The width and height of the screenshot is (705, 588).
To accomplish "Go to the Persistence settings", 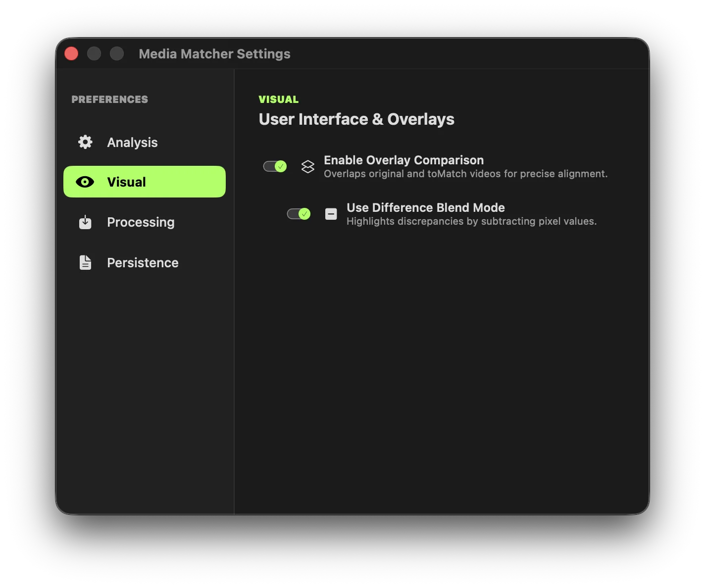I will [145, 262].
